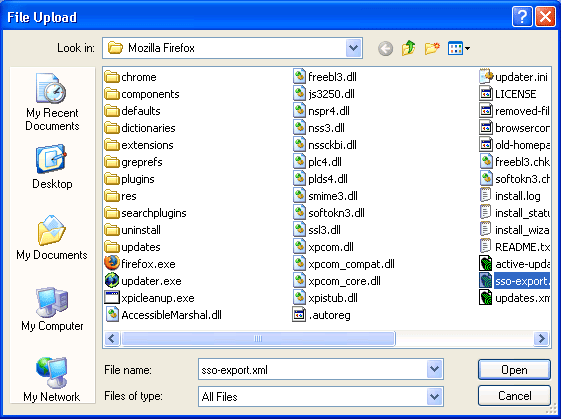Select the greprefs folder
Image resolution: width=561 pixels, height=420 pixels.
pos(134,162)
